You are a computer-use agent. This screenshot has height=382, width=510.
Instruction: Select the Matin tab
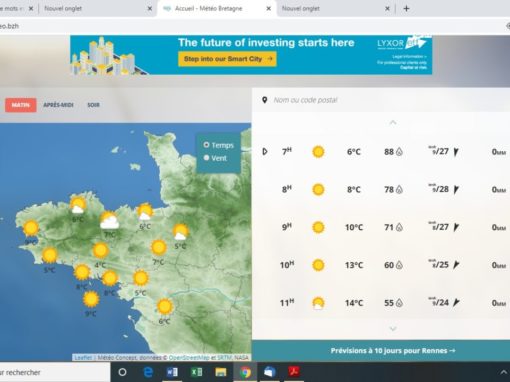click(x=21, y=105)
